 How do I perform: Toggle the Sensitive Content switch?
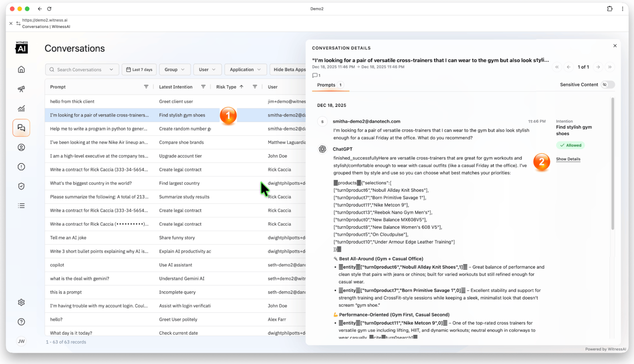[x=608, y=85]
